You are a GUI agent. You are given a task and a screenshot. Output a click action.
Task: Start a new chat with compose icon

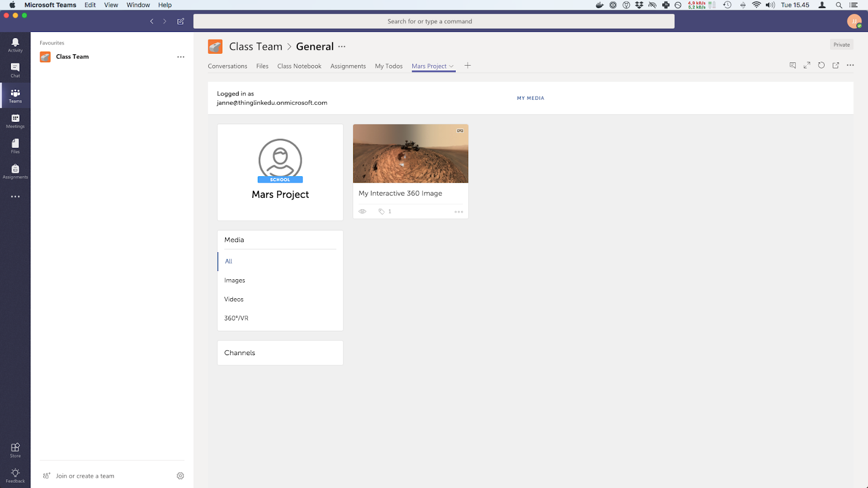tap(181, 21)
